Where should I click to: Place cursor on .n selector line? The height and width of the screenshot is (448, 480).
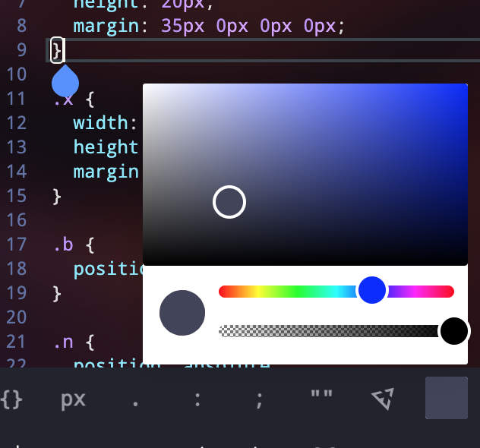(74, 342)
